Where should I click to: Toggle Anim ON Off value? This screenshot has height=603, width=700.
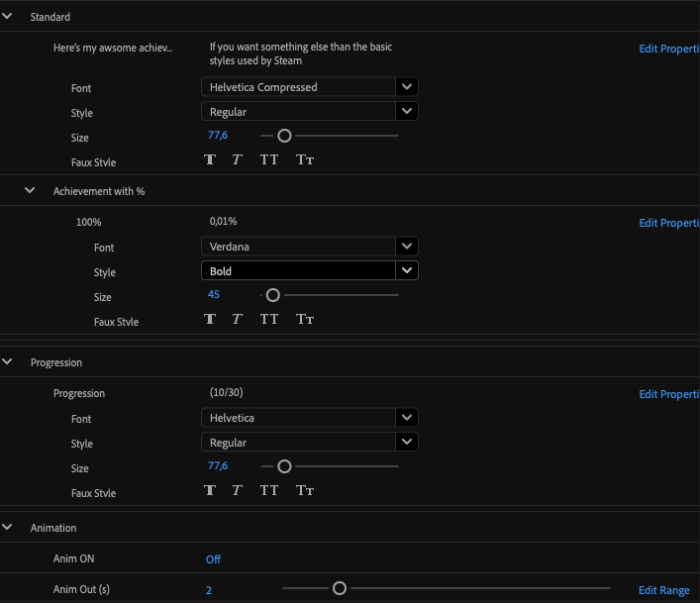coord(213,559)
